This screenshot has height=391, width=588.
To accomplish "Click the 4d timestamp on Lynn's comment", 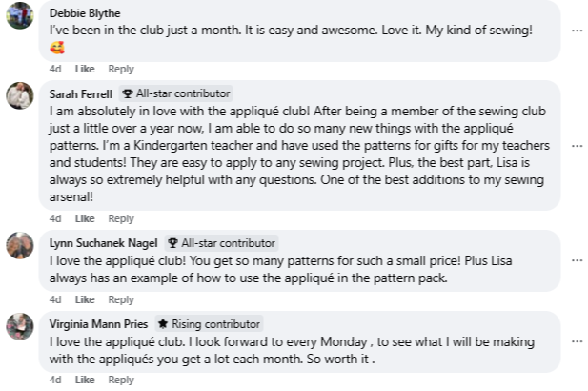I will tap(55, 298).
